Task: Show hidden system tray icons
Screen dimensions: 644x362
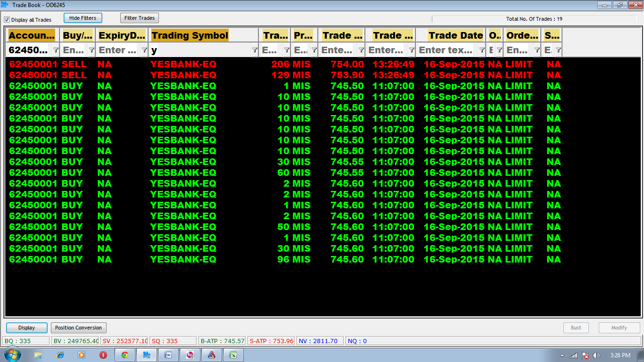Action: click(562, 355)
